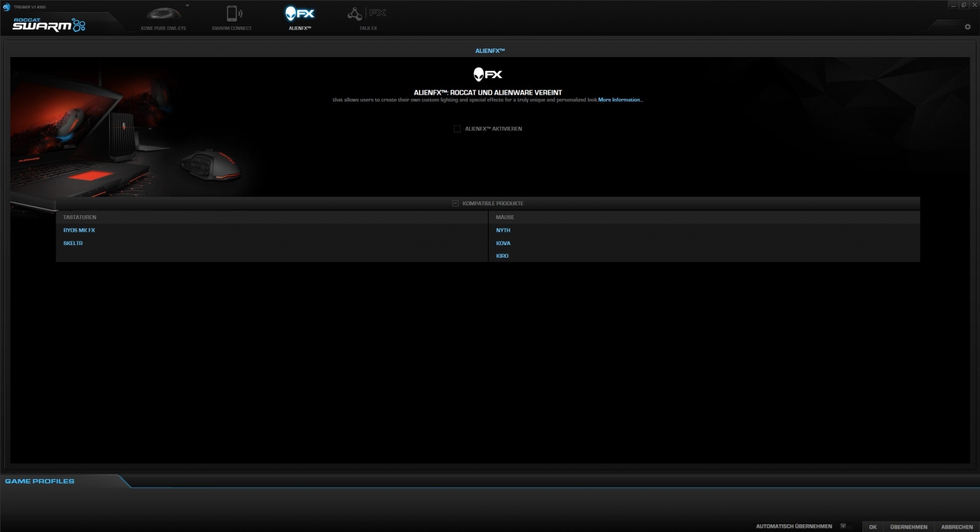Click the AlienFX section title bar

tap(489, 51)
